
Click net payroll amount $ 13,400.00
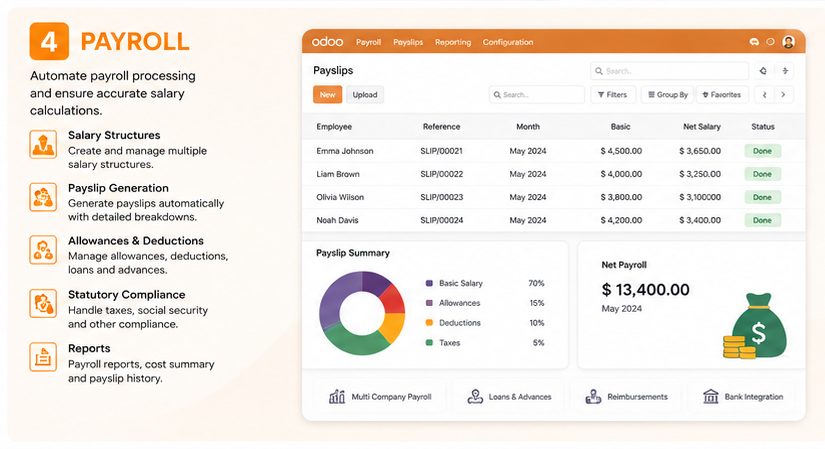(645, 290)
